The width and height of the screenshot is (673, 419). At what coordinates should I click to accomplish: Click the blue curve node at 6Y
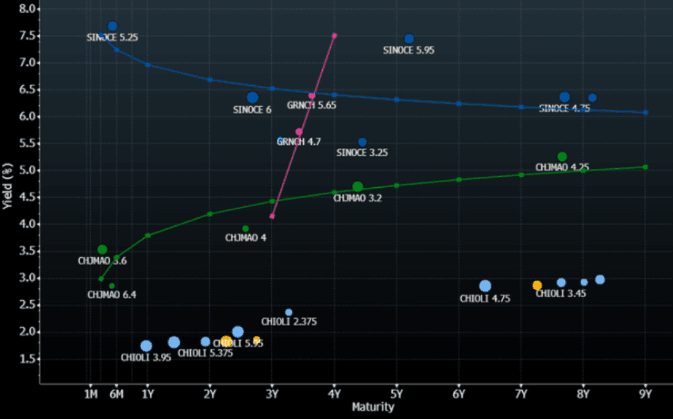459,103
